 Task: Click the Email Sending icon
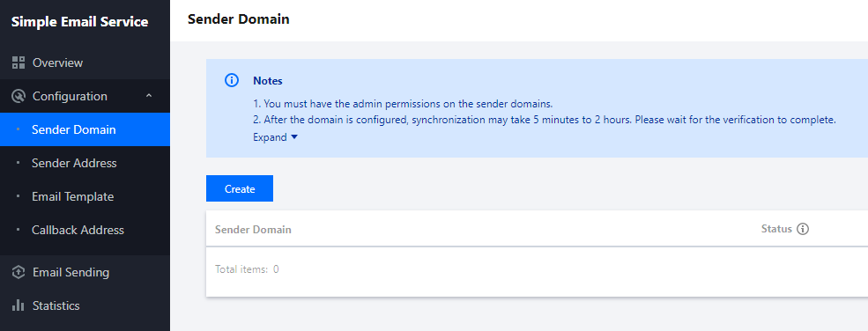click(x=19, y=272)
